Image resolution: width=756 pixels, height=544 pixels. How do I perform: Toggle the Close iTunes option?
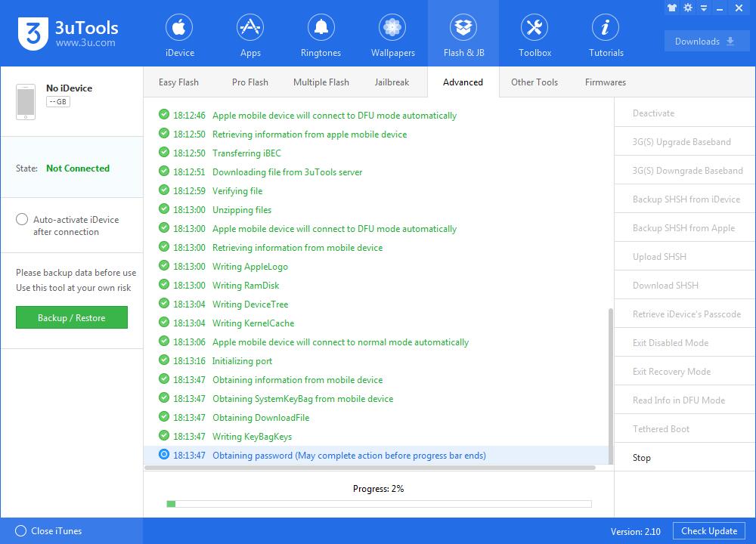(x=20, y=531)
